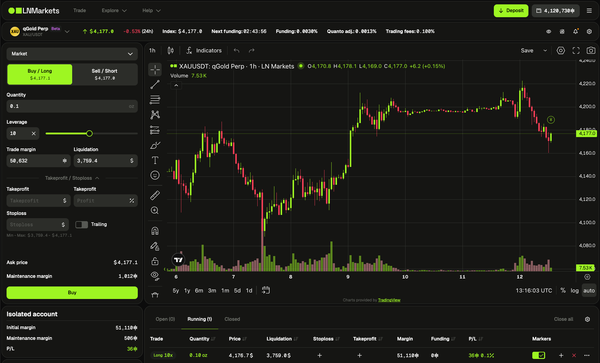
Task: Open the Explore menu
Action: (x=114, y=11)
